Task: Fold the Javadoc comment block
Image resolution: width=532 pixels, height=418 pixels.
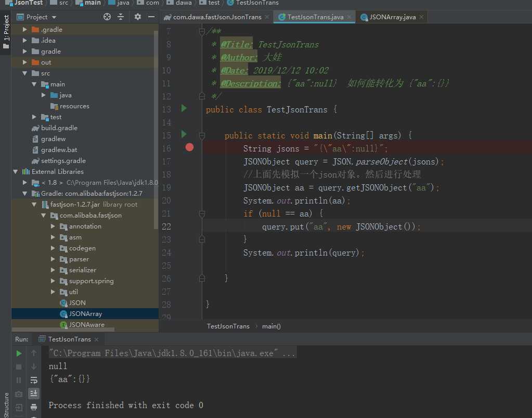Action: coord(202,32)
